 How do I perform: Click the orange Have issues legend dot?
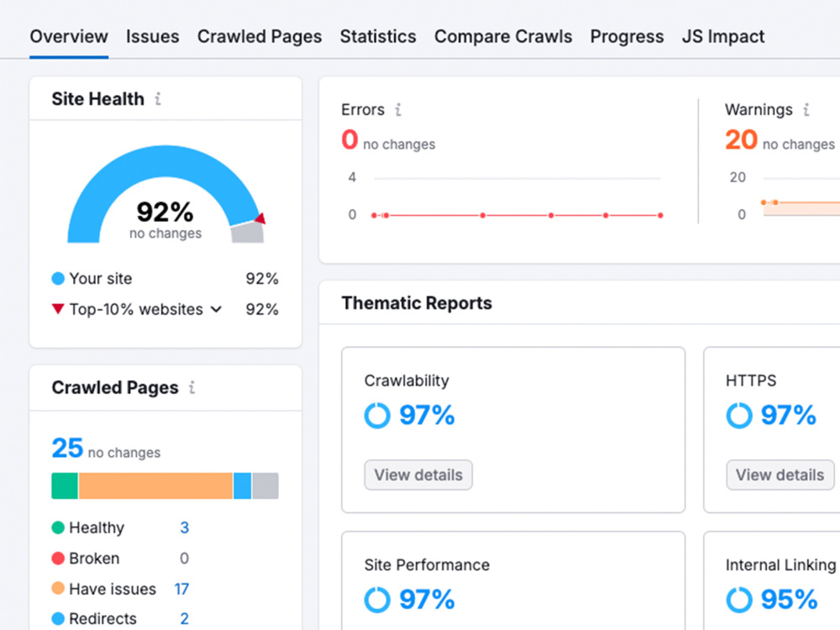click(x=58, y=588)
